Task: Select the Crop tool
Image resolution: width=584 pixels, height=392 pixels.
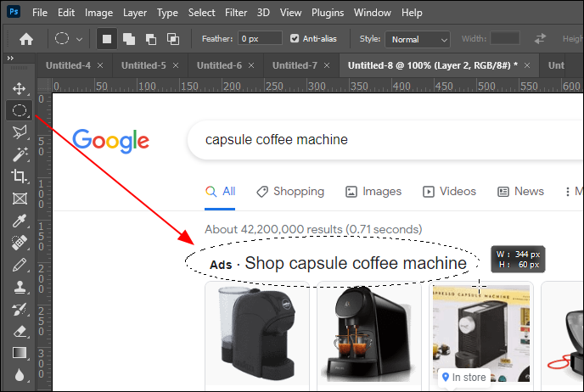Action: pos(20,176)
